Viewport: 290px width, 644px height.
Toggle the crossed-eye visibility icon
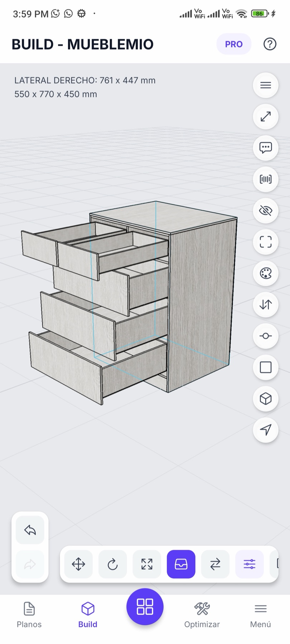(266, 211)
